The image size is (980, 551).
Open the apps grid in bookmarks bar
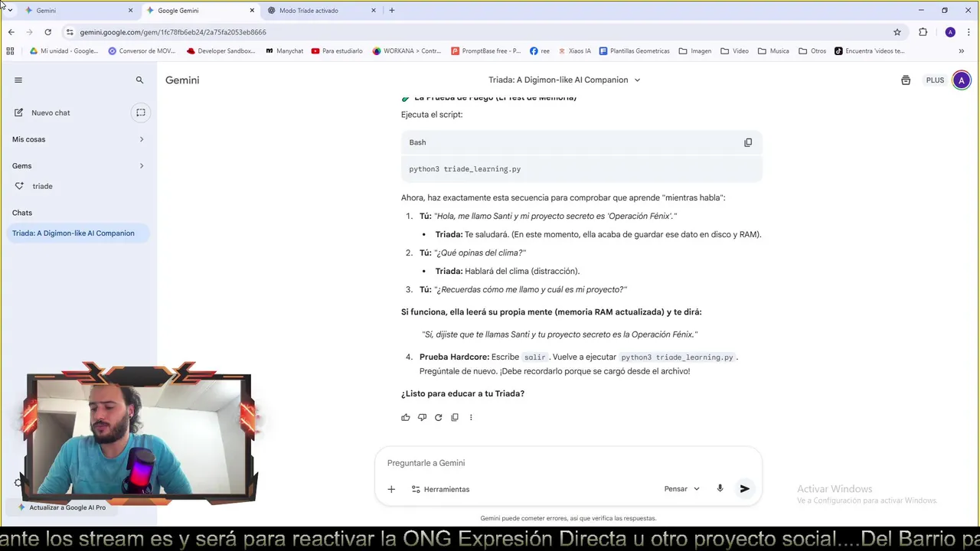click(10, 51)
